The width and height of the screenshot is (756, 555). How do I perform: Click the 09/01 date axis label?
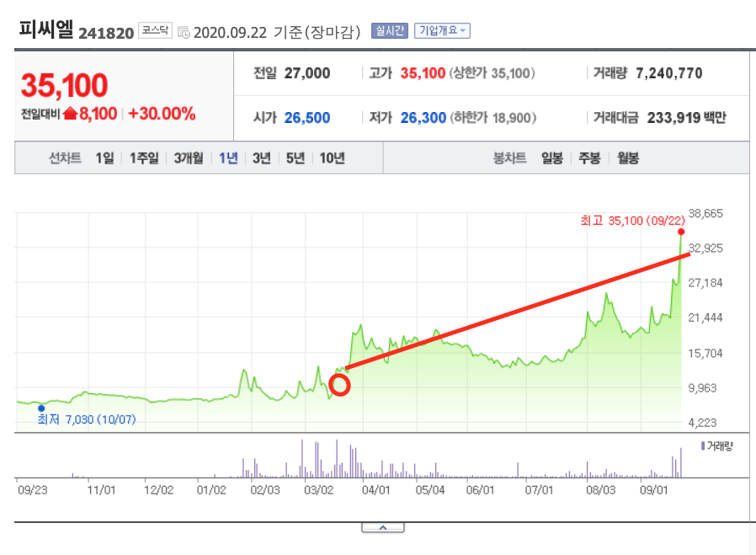tap(654, 490)
